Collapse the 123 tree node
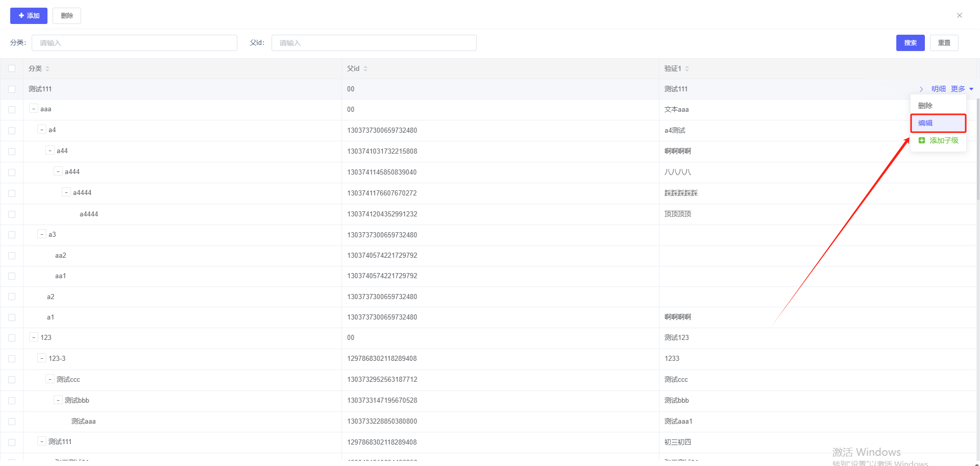 34,337
